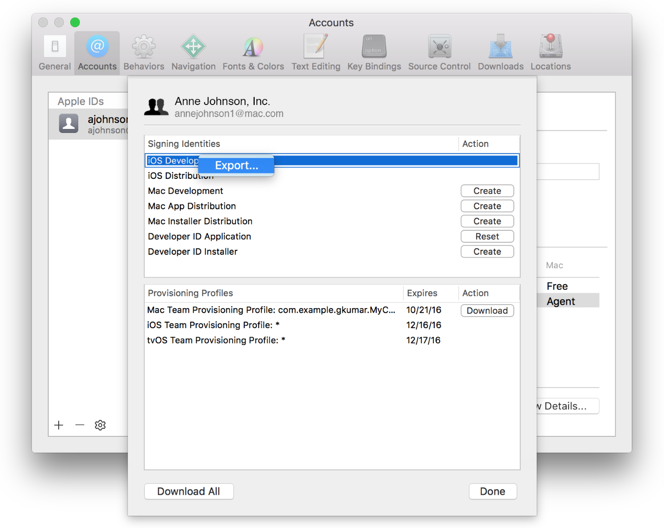Create the Mac App Distribution identity
Screen dimensions: 664x528
tap(487, 206)
